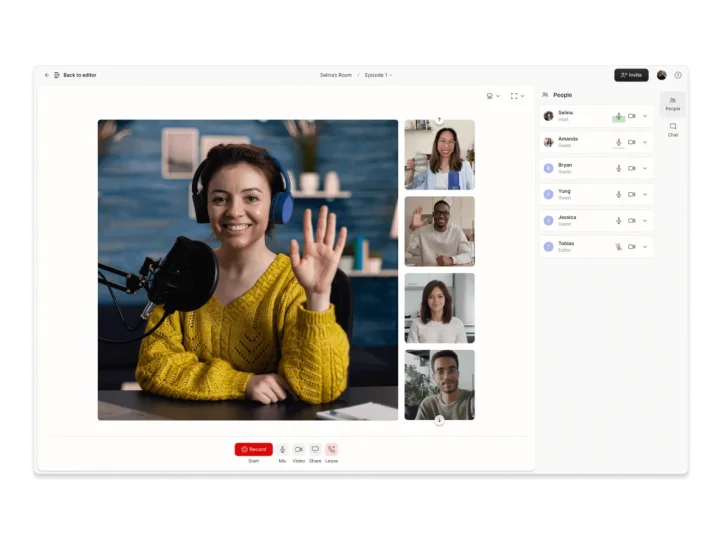Switch to the Chat tab
722x547 pixels.
point(673,129)
